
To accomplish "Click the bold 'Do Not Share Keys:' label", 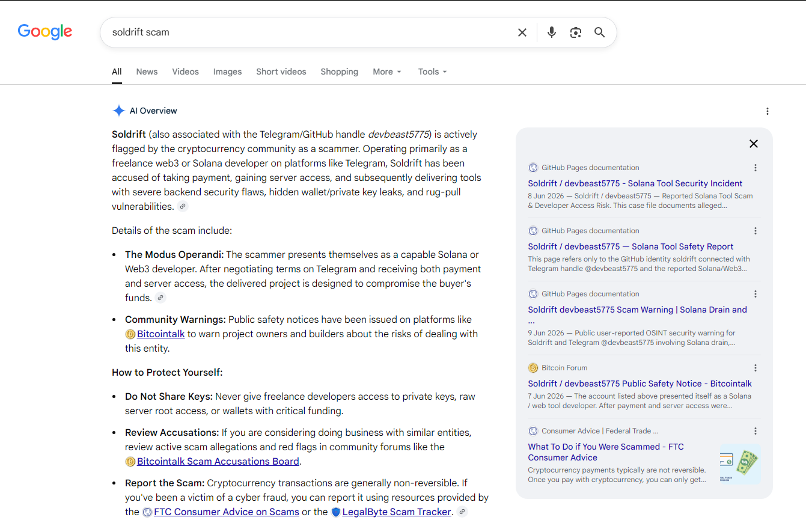I will click(169, 397).
